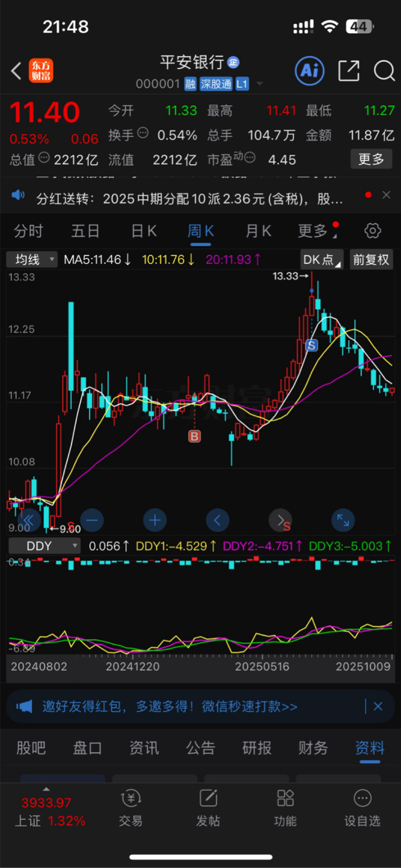Jump to earliest with double-left arrow
The image size is (401, 868).
(29, 520)
